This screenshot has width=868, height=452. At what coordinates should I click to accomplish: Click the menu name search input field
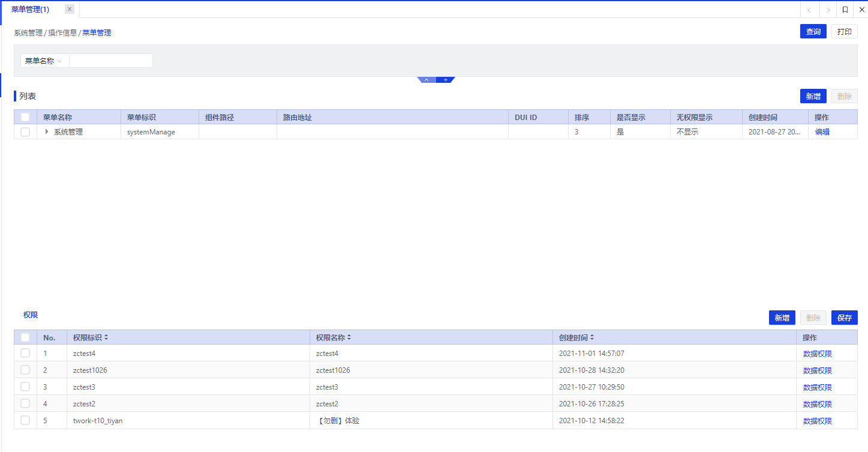[x=111, y=61]
